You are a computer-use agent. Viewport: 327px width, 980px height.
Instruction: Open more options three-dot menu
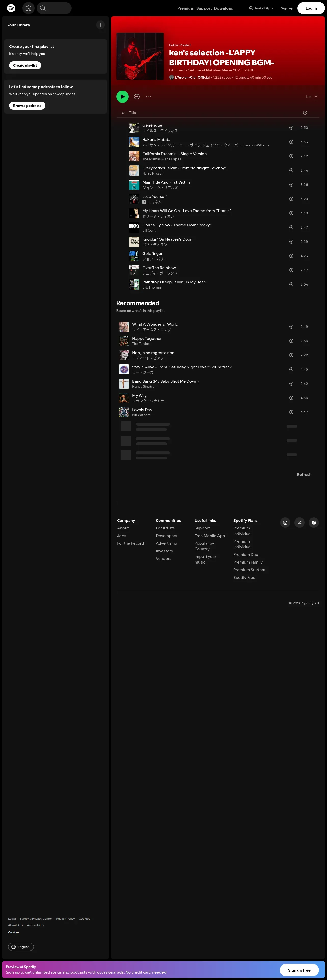click(148, 97)
